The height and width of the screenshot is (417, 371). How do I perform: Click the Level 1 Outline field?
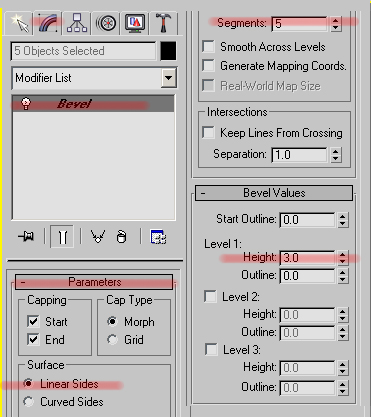(307, 276)
